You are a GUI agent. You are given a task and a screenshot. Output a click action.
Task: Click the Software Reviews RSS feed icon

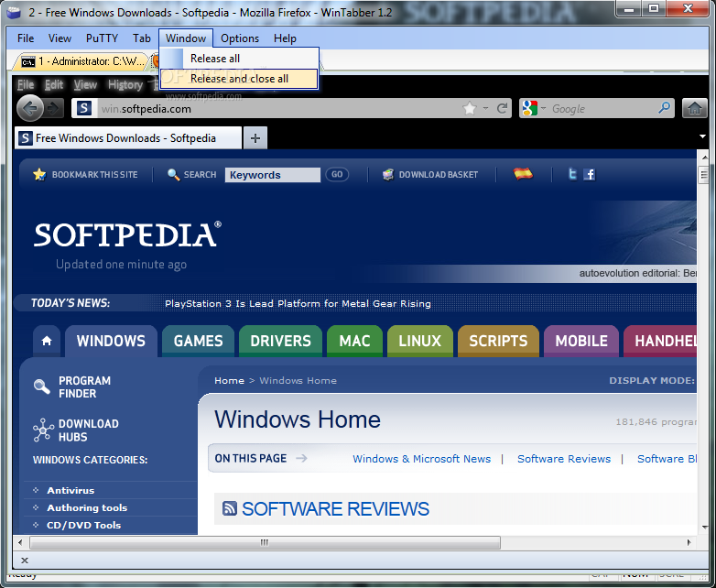click(x=230, y=508)
